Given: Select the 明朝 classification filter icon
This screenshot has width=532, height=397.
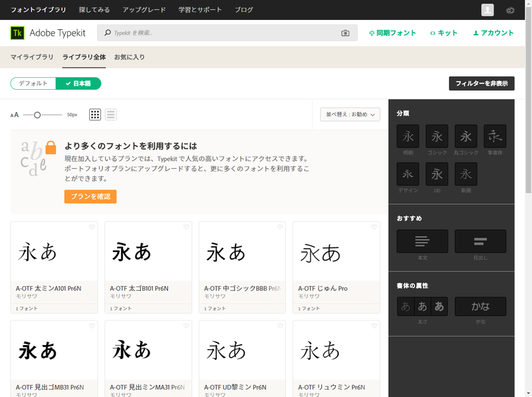Looking at the screenshot, I should click(408, 136).
